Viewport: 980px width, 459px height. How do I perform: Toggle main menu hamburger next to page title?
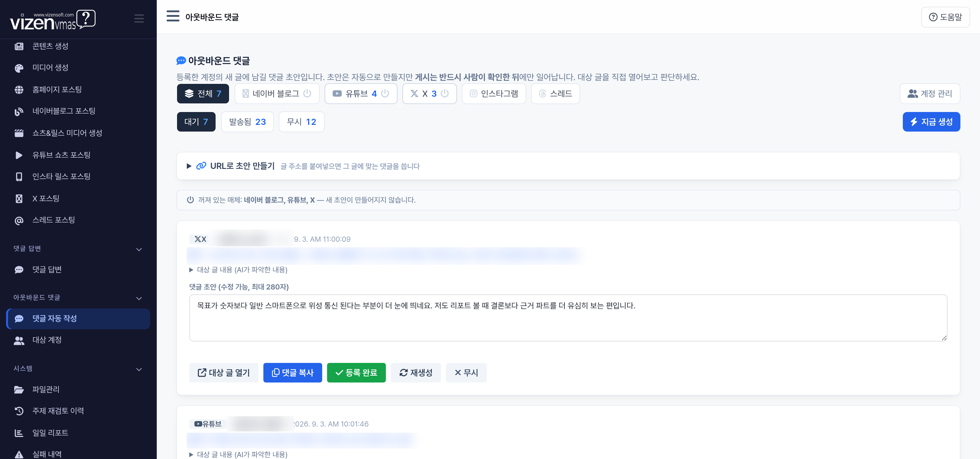pyautogui.click(x=173, y=16)
